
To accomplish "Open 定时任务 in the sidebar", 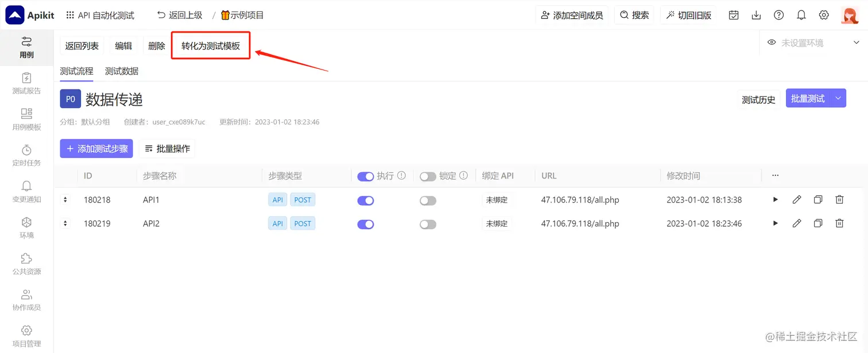I will (x=26, y=156).
